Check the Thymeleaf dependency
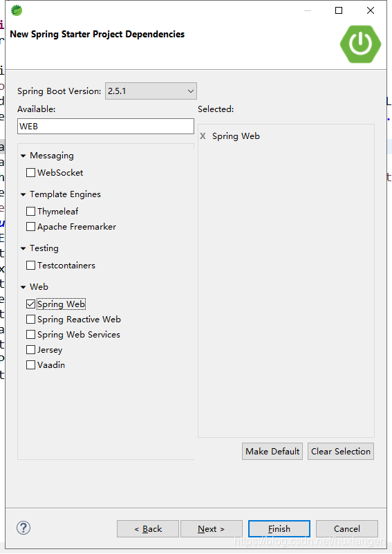392x554 pixels. 30,211
